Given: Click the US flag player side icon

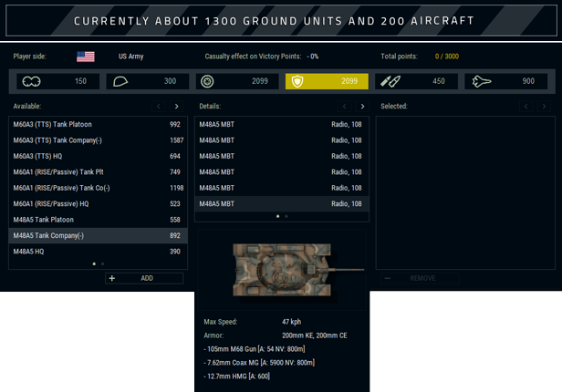Looking at the screenshot, I should click(85, 57).
